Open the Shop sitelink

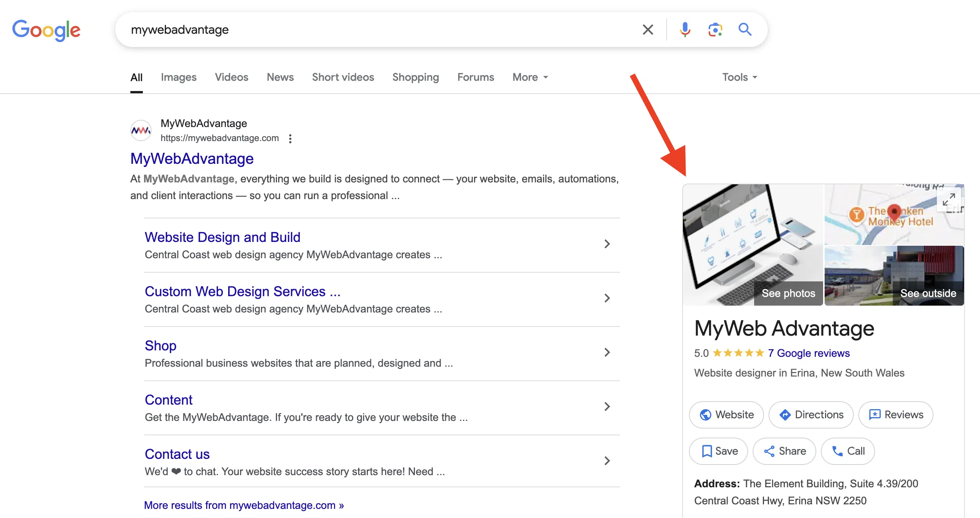pos(160,345)
